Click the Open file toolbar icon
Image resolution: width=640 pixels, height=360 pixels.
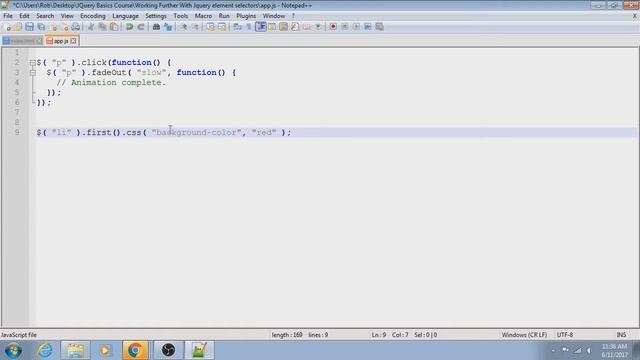coord(18,27)
